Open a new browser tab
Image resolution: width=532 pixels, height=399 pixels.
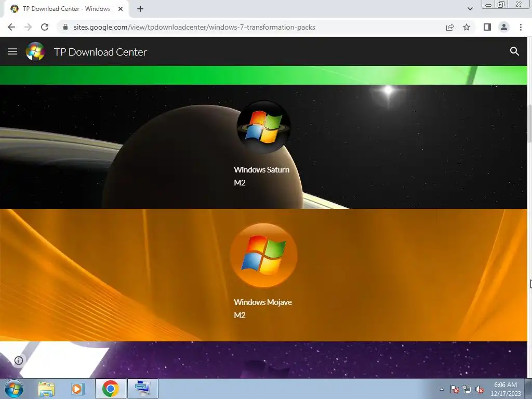coord(140,9)
